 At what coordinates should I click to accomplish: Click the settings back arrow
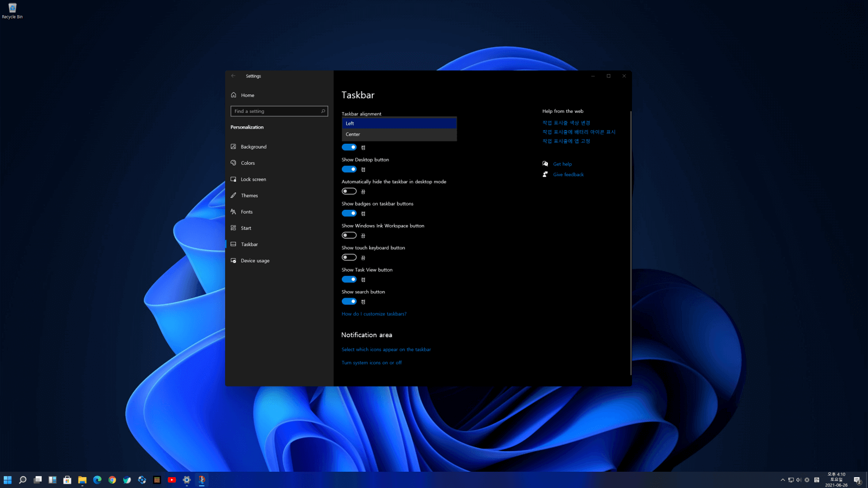point(233,76)
